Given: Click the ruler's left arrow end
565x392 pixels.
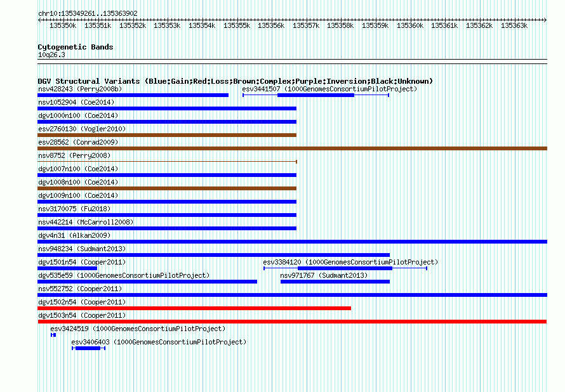Looking at the screenshot, I should pos(39,20).
